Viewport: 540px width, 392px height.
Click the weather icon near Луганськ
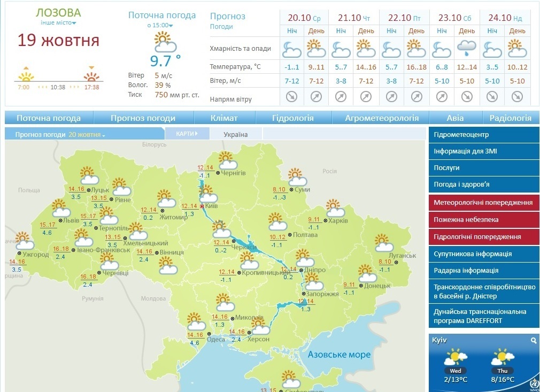(384, 243)
